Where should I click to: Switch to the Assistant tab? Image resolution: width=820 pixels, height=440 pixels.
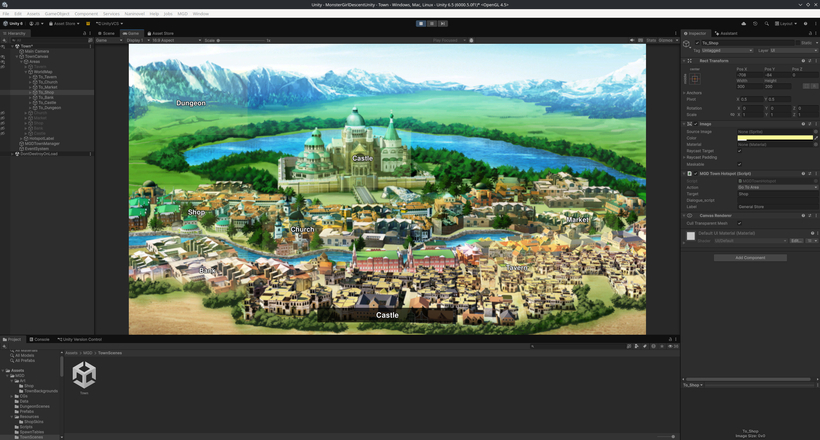pyautogui.click(x=726, y=33)
